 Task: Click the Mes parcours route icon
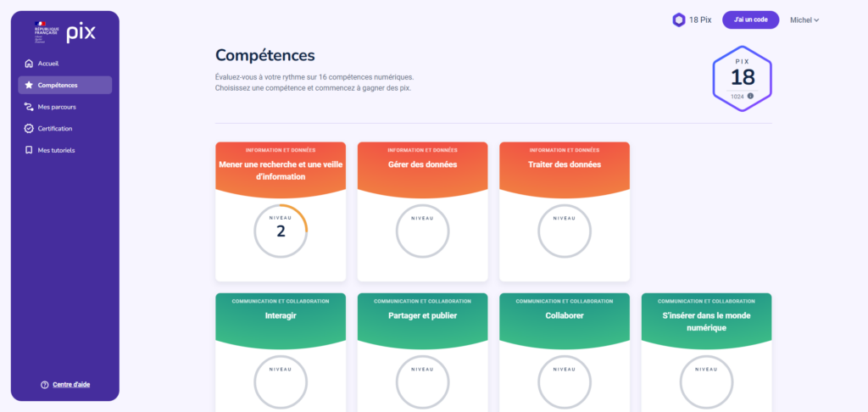[29, 107]
